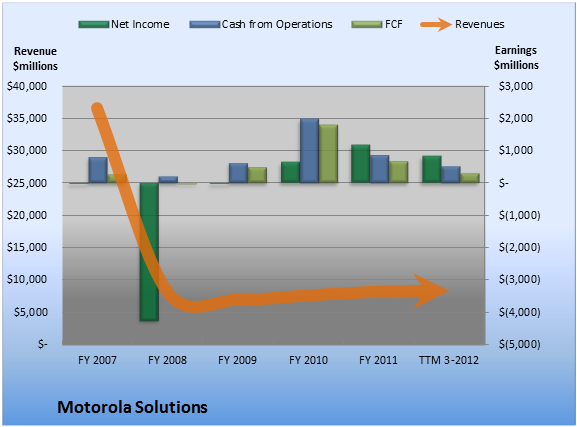Viewport: 577px width, 427px height.
Task: Select the FY 2007 Cash from Operations bar
Action: [98, 170]
